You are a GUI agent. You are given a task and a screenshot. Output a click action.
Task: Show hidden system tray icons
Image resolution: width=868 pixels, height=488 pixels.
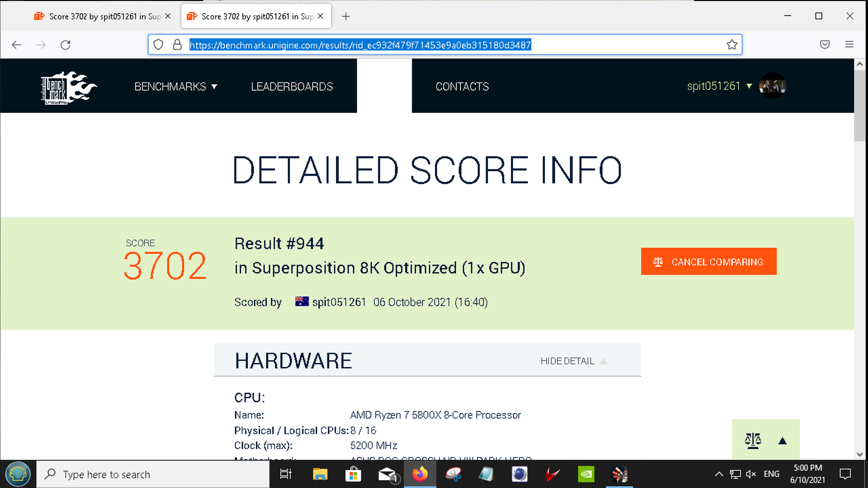[718, 474]
